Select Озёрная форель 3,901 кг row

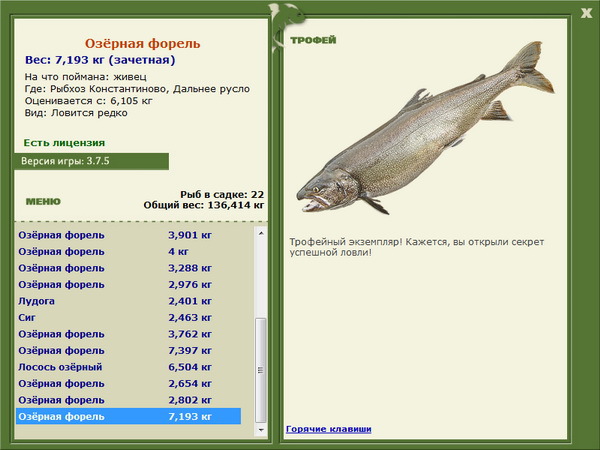click(129, 235)
